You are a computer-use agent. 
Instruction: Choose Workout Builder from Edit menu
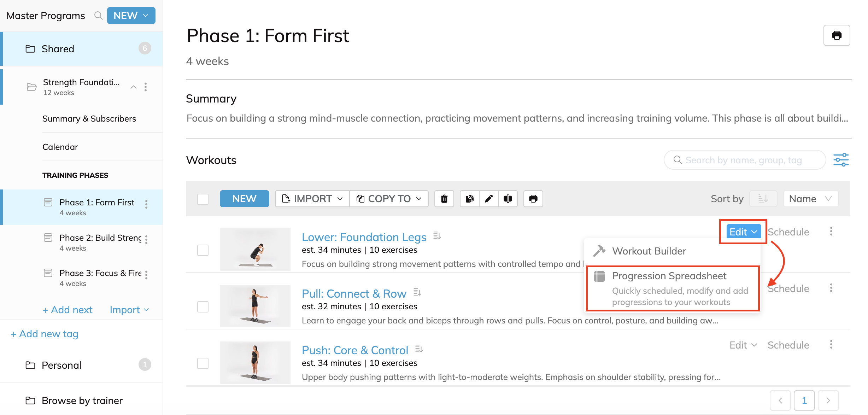649,251
